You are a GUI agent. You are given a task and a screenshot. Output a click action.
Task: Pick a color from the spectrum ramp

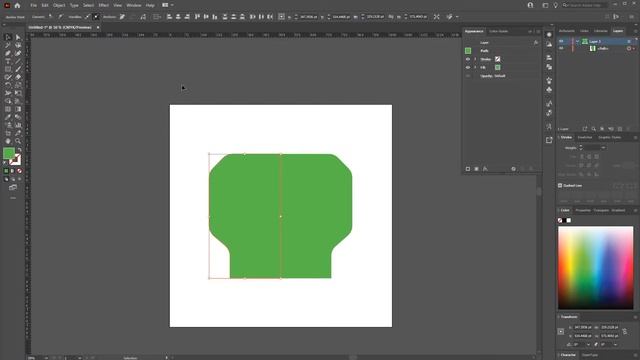[x=596, y=267]
